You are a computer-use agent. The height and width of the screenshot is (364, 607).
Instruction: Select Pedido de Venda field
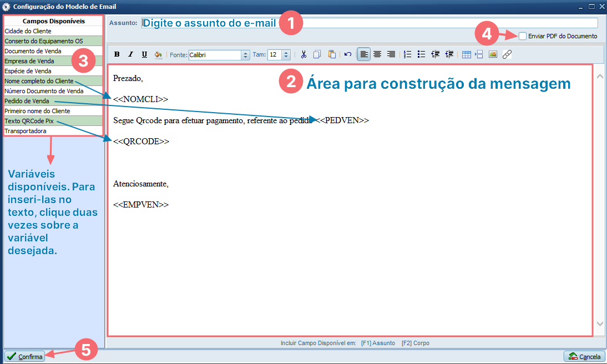[53, 101]
